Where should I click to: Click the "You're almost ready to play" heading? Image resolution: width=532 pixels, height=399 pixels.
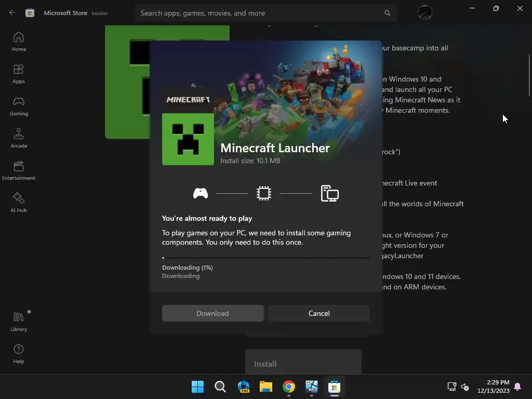pos(207,219)
